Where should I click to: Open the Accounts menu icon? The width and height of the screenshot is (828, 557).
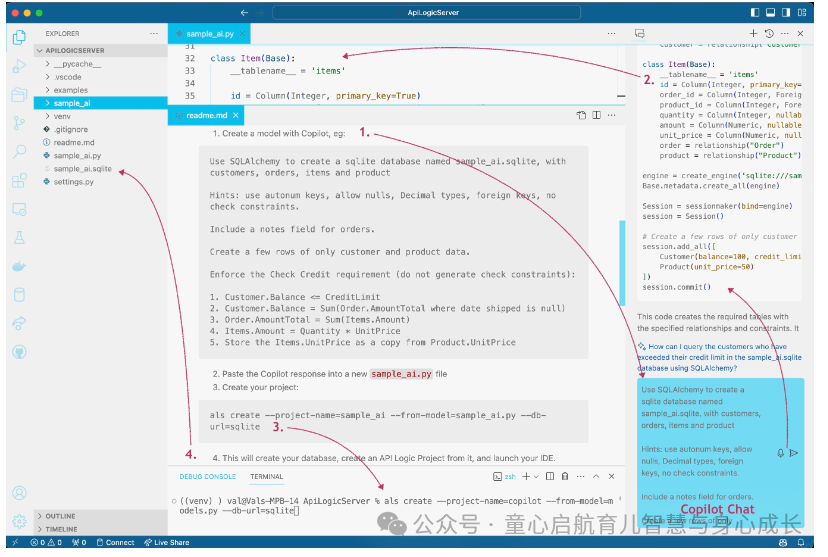(20, 493)
